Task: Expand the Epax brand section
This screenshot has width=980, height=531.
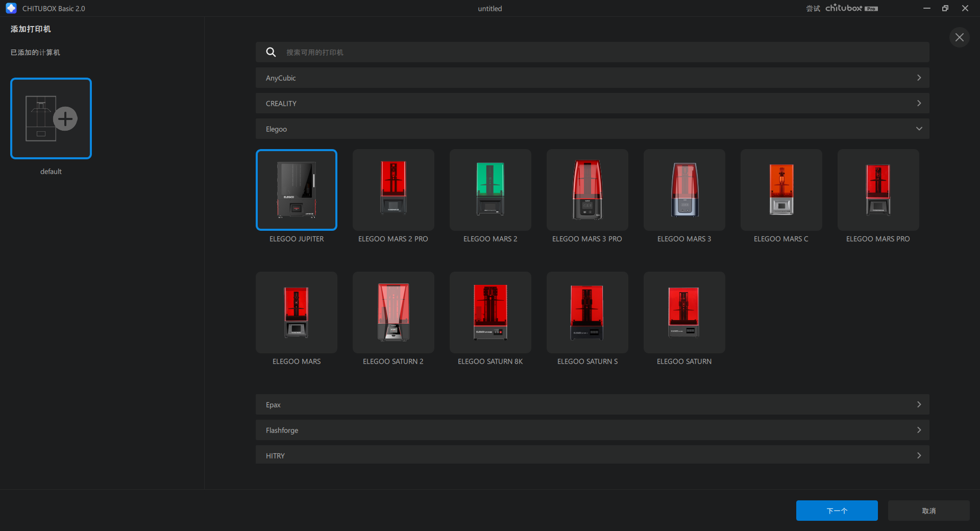Action: pos(593,404)
